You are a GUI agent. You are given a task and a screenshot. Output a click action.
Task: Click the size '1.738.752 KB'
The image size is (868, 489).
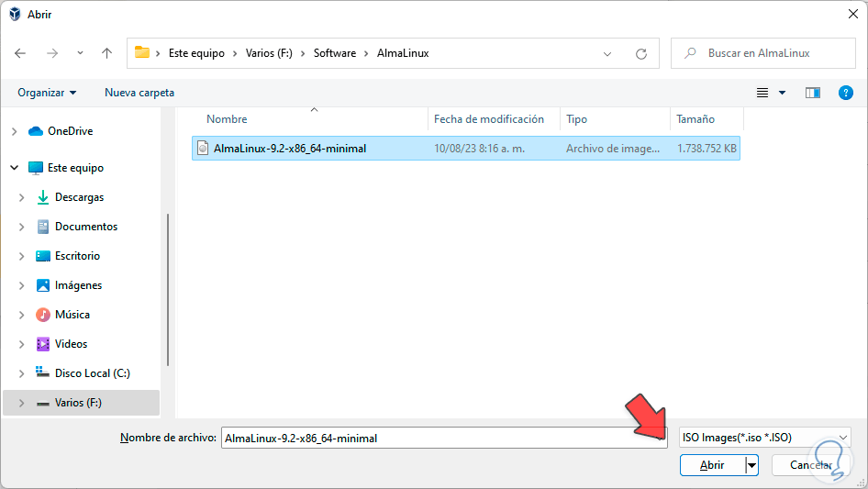click(x=707, y=149)
